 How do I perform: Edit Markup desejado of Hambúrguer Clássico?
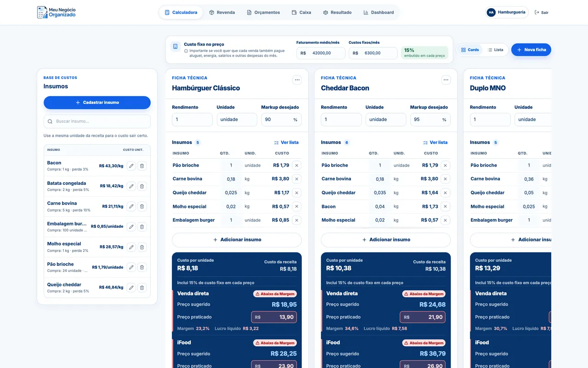pos(282,120)
